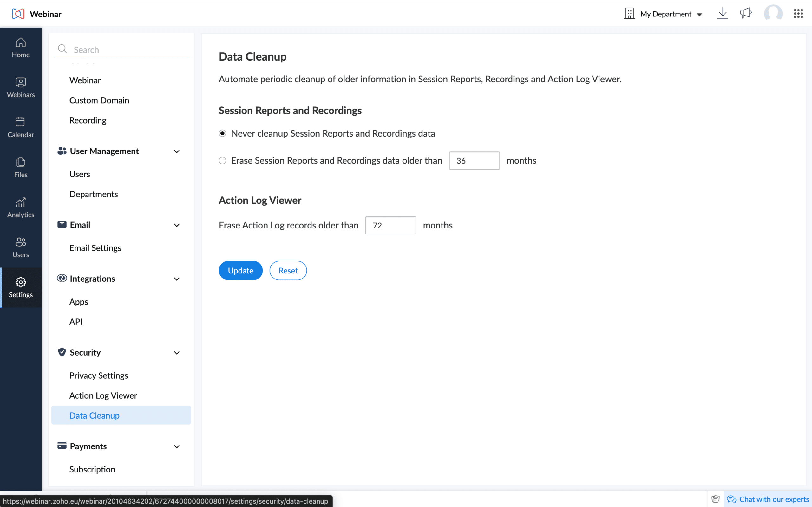Collapse the Payments section
This screenshot has height=507, width=812.
[x=177, y=446]
